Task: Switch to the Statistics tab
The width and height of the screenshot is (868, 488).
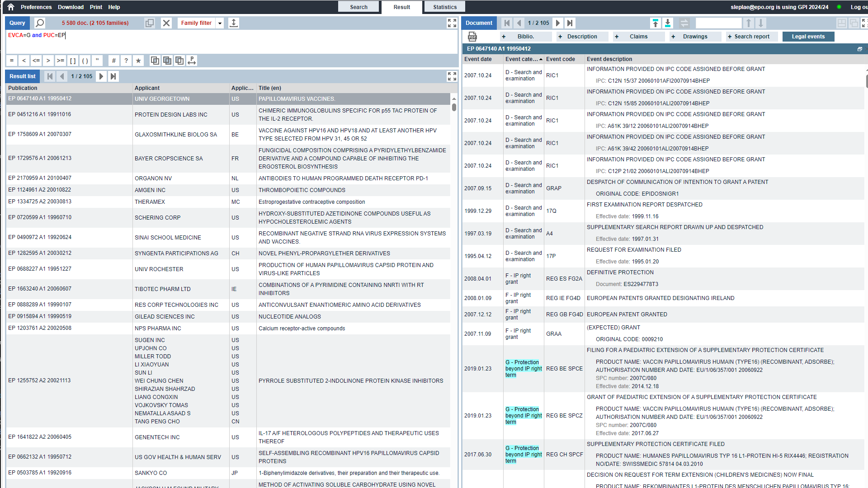Action: pyautogui.click(x=444, y=7)
